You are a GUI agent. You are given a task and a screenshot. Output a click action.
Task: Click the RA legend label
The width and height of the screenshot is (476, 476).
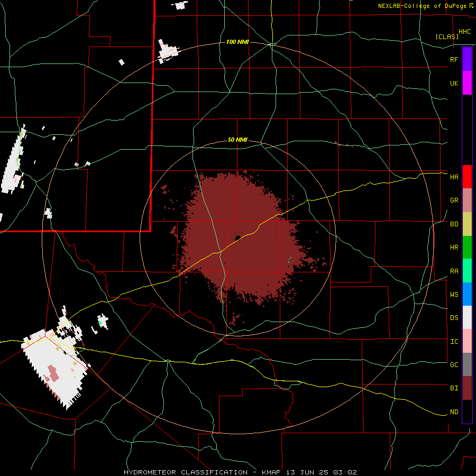point(454,271)
